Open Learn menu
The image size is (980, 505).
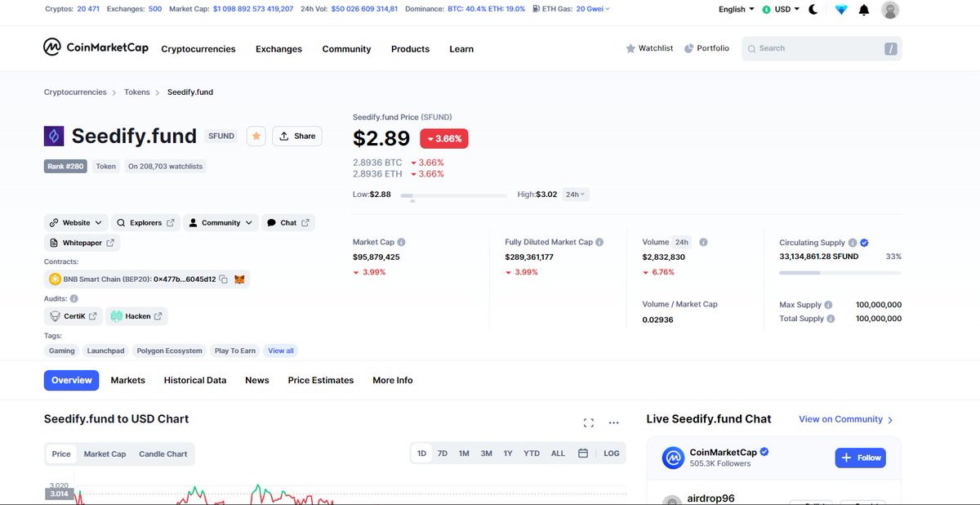coord(461,49)
